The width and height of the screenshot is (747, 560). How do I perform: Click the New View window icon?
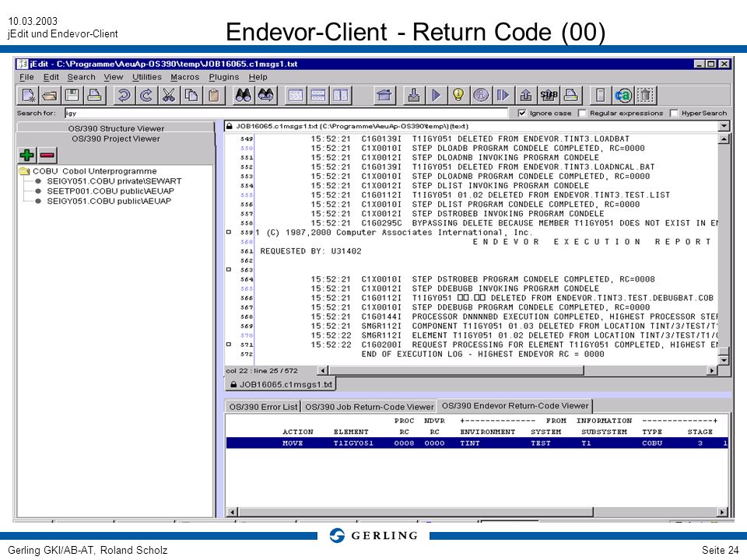pos(296,96)
